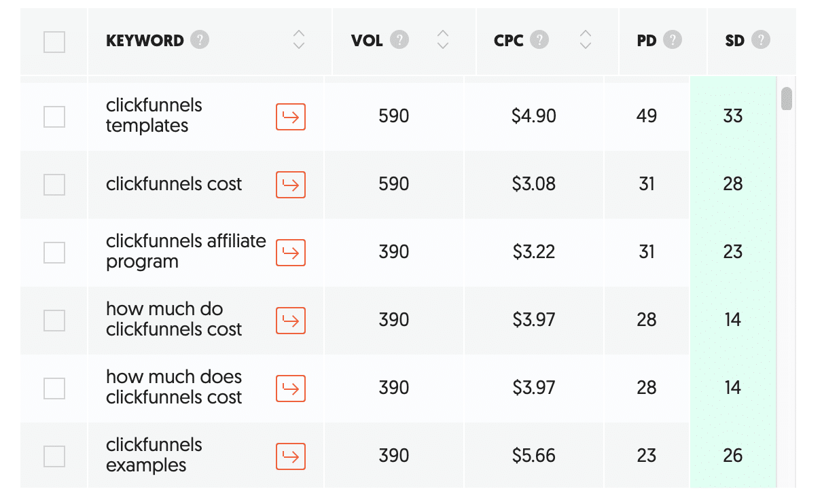Click 'how much does clickfunnels cost' keyword
822x504 pixels.
(x=174, y=387)
